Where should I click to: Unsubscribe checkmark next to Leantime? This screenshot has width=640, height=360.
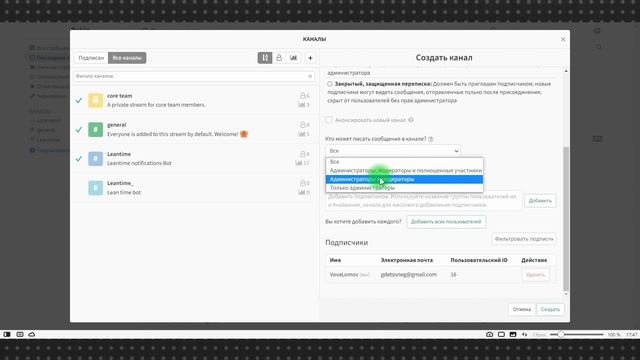79,159
